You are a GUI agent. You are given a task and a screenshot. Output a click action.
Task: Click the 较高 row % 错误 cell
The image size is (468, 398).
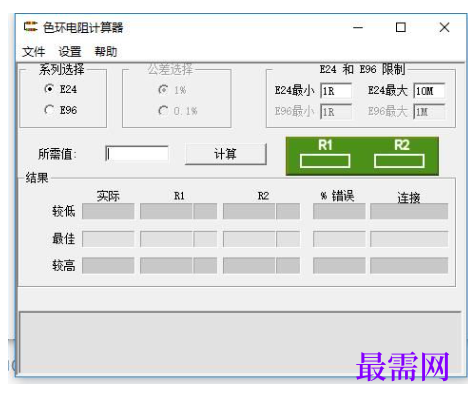tap(339, 266)
